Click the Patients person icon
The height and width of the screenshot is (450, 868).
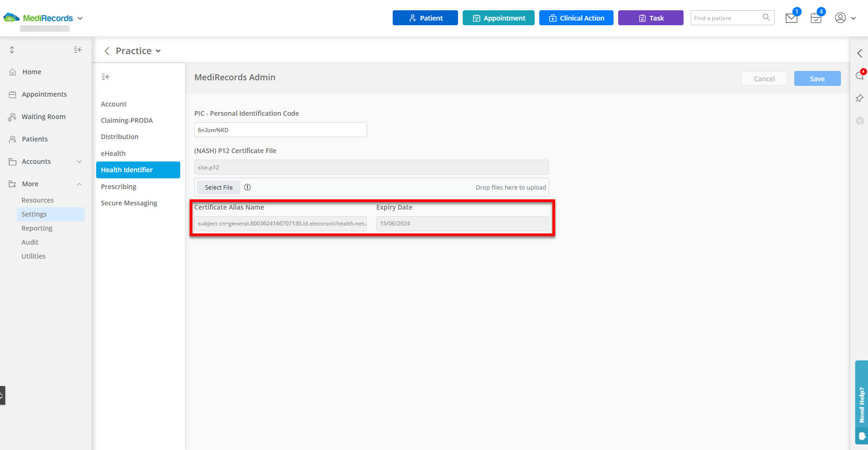tap(13, 139)
